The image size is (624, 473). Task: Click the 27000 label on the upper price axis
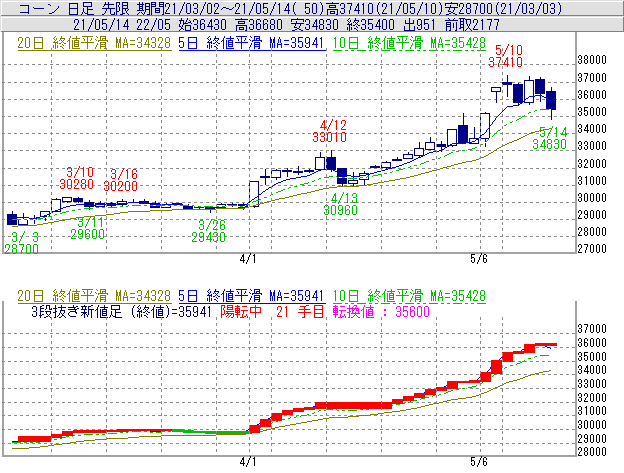coord(592,249)
